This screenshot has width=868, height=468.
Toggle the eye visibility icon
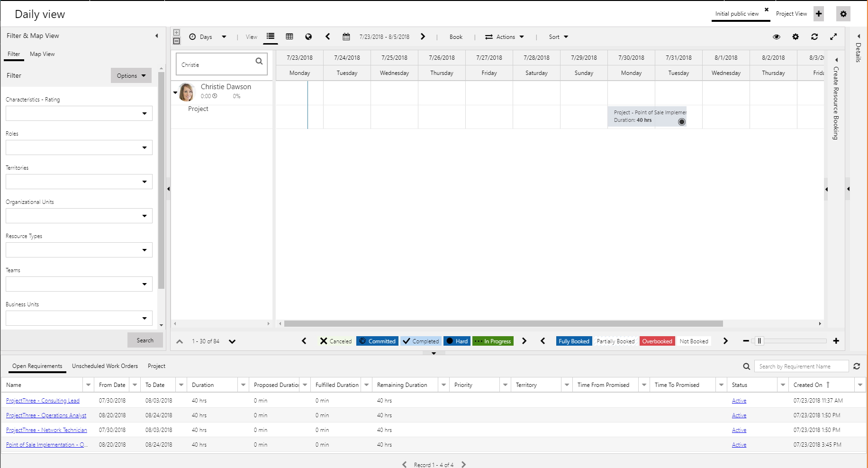pyautogui.click(x=777, y=37)
